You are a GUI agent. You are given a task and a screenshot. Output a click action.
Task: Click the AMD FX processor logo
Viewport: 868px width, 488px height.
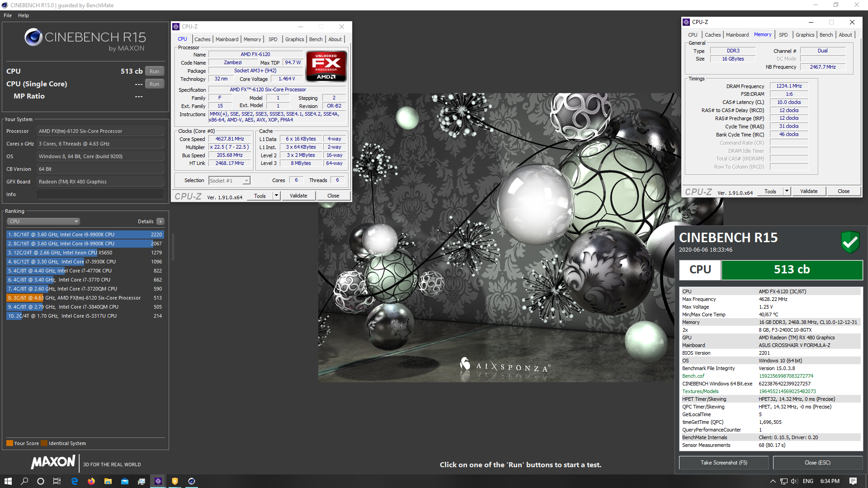[326, 66]
